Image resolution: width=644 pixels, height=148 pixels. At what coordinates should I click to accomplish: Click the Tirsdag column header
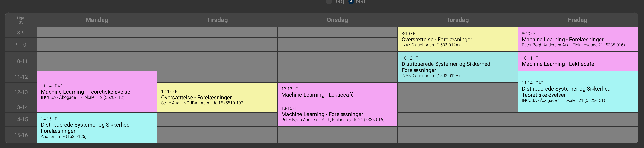point(217,20)
